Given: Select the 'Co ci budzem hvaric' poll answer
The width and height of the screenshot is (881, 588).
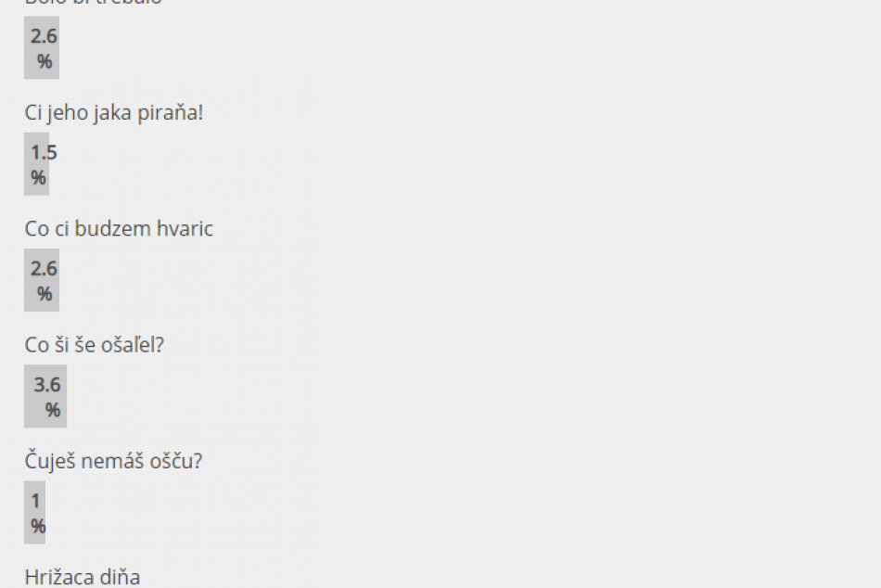Looking at the screenshot, I should click(119, 229).
